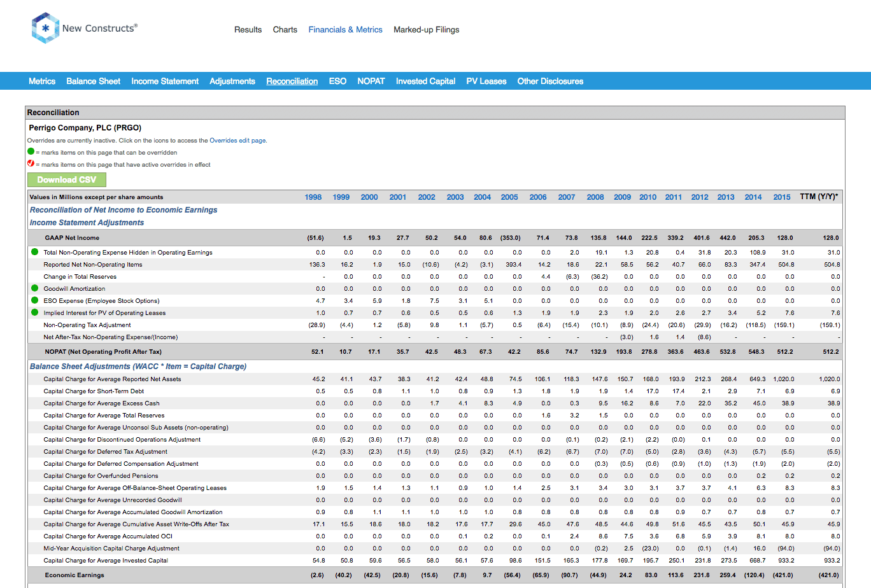The width and height of the screenshot is (871, 588).
Task: Click 'Capital Charge for Short-Term Debt' label
Action: 94,391
